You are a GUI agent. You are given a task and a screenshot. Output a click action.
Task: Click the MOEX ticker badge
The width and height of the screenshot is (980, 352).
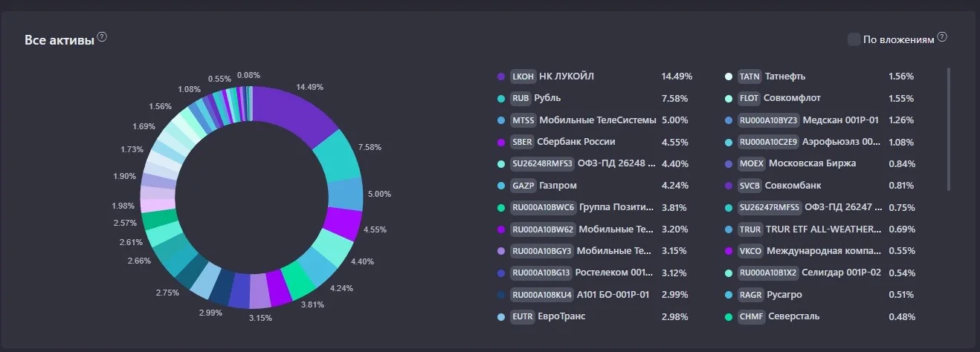[752, 163]
